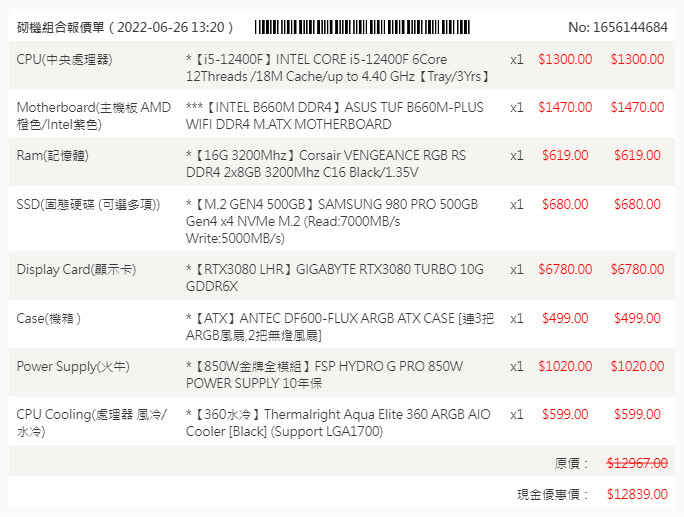Click the GIGABYTE RTX3080 TURBO 10G description
Viewport: 684px width, 517px height.
[334, 277]
